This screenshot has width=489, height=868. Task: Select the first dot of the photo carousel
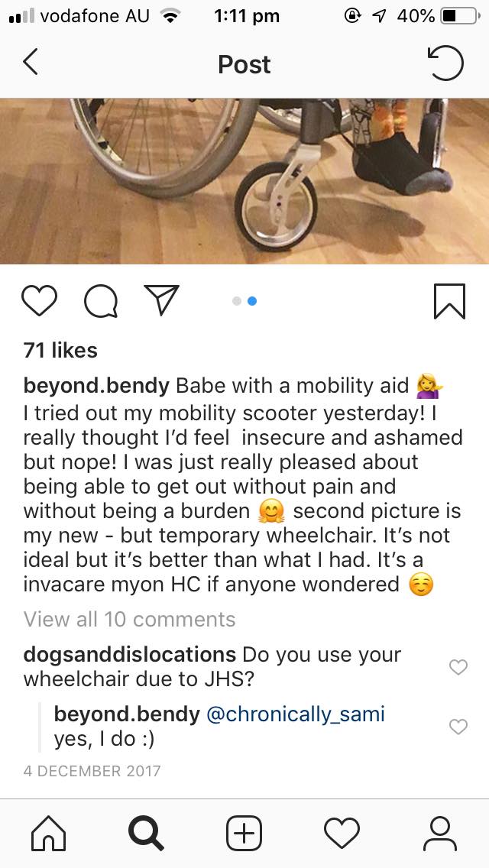(x=236, y=301)
